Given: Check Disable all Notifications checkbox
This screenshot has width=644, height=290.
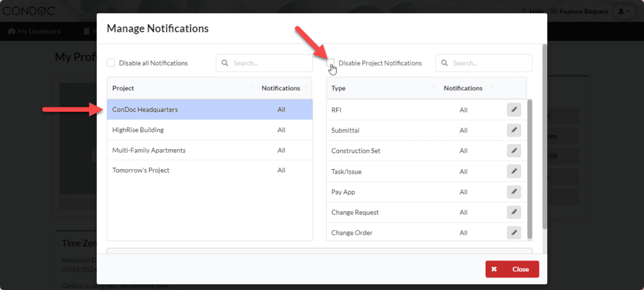Looking at the screenshot, I should (x=111, y=63).
